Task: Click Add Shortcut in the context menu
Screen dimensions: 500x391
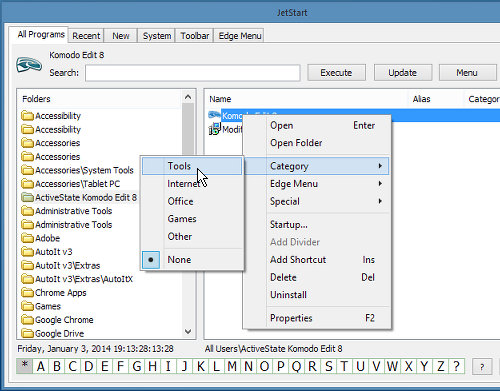Action: coord(317,260)
